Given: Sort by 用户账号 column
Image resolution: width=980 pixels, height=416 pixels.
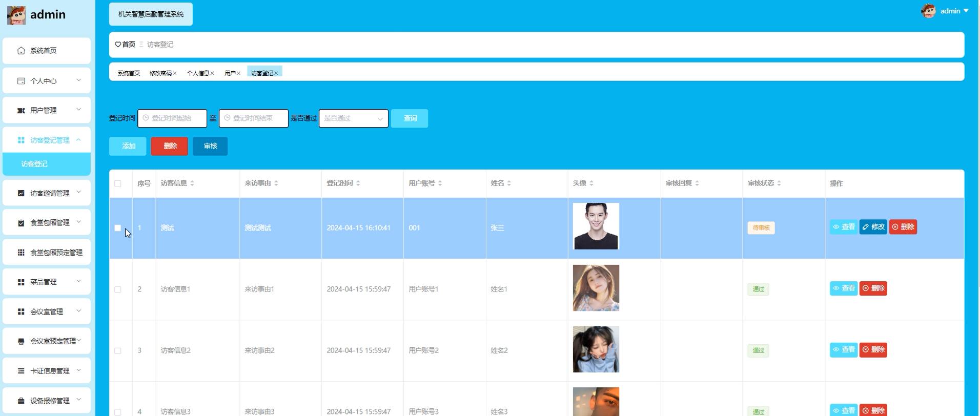Looking at the screenshot, I should (x=440, y=183).
